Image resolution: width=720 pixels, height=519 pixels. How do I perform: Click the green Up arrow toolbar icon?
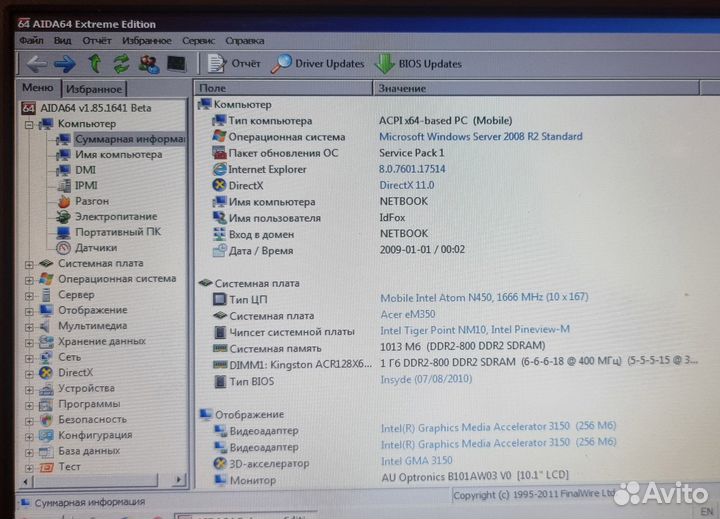click(x=95, y=64)
